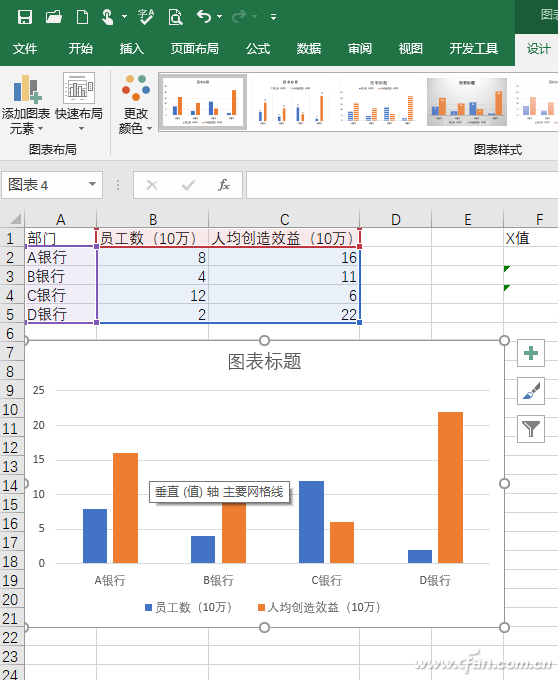Switch to the 审阅 tab

point(359,49)
